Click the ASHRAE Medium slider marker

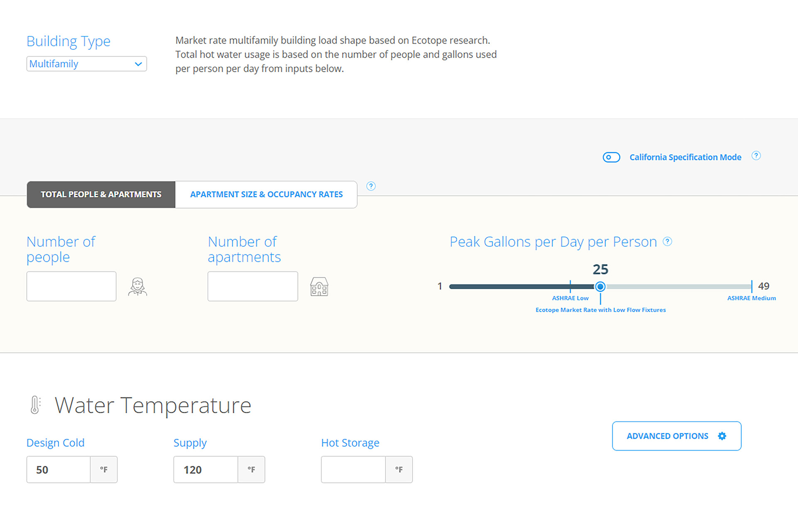[x=751, y=287]
